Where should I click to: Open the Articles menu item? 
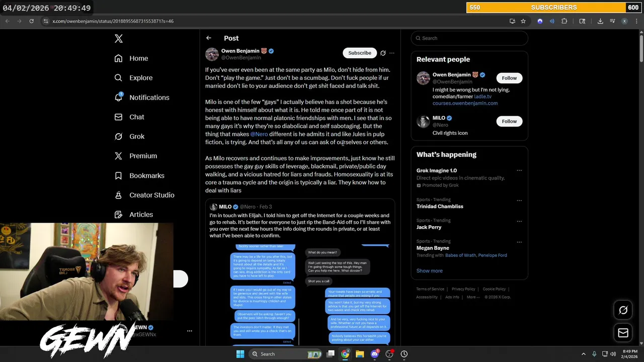click(141, 215)
